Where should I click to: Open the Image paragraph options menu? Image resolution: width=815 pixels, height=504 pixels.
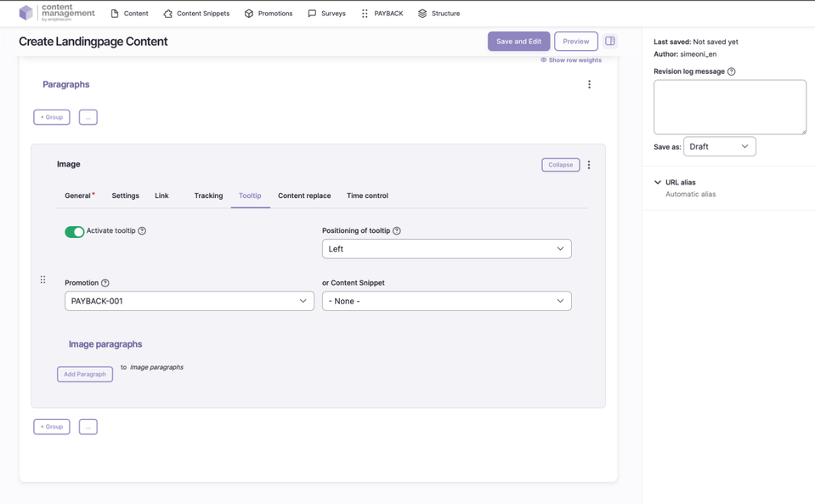pos(589,164)
